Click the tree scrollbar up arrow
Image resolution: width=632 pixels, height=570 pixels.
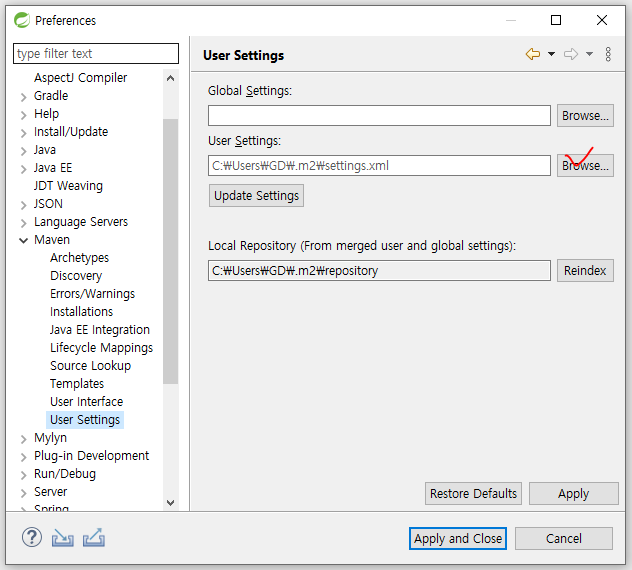click(170, 78)
